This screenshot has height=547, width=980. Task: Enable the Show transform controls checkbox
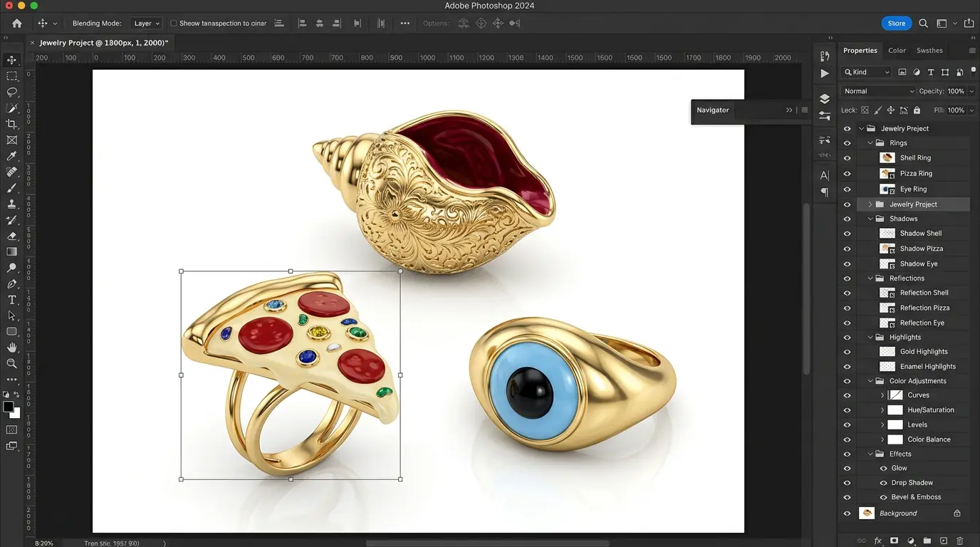pos(173,24)
